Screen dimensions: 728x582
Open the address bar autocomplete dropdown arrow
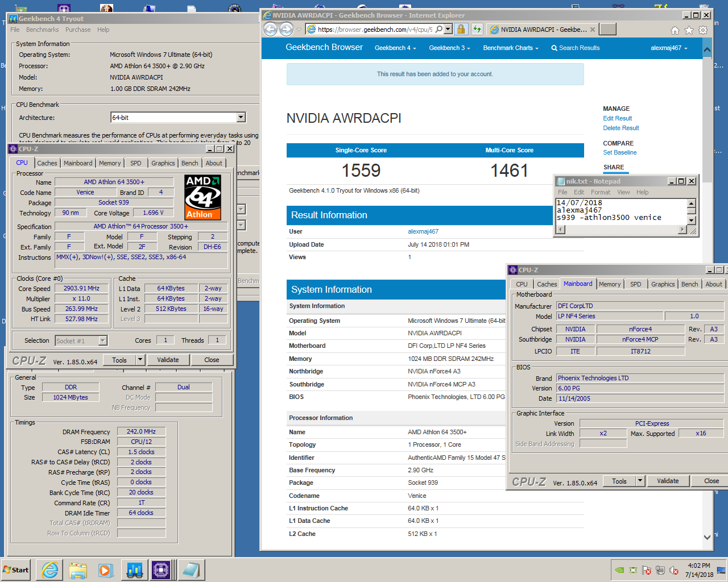[448, 29]
